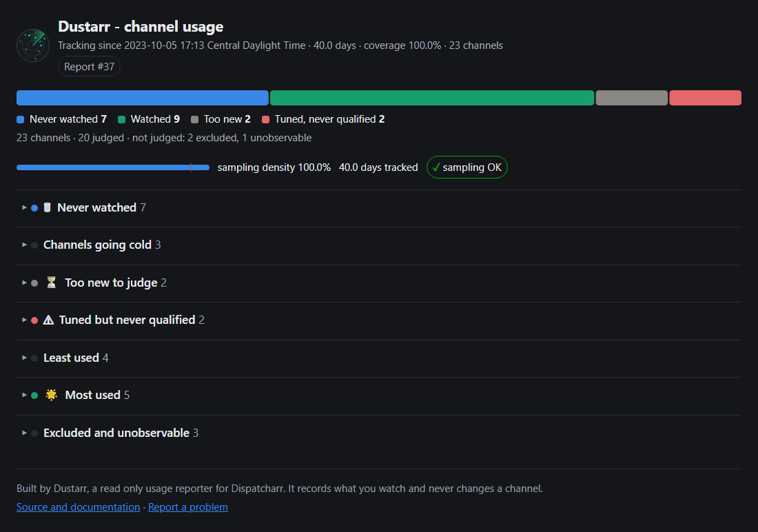Click the 23 channels · 20 judged summary line
This screenshot has width=758, height=532.
click(164, 138)
